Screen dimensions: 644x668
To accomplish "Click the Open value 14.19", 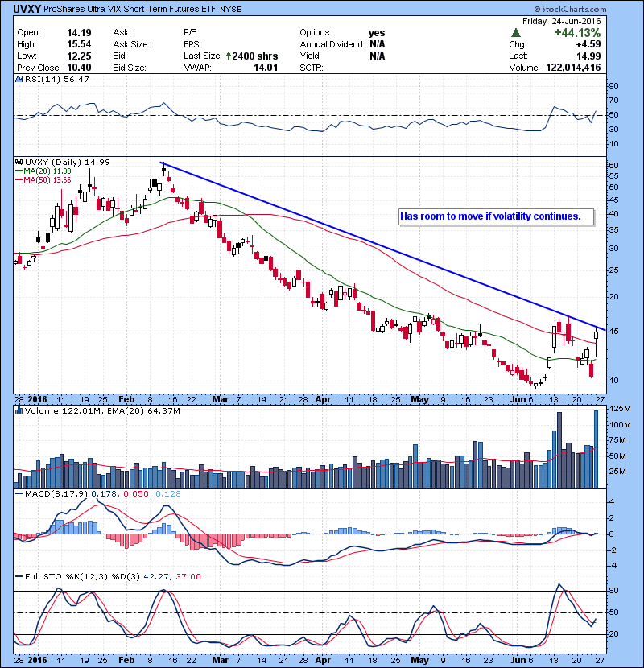I will tap(79, 33).
